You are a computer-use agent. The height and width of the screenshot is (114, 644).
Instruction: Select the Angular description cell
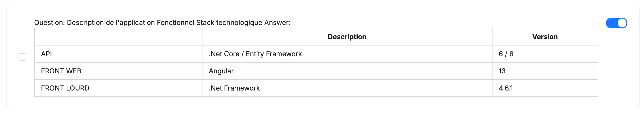tap(347, 71)
